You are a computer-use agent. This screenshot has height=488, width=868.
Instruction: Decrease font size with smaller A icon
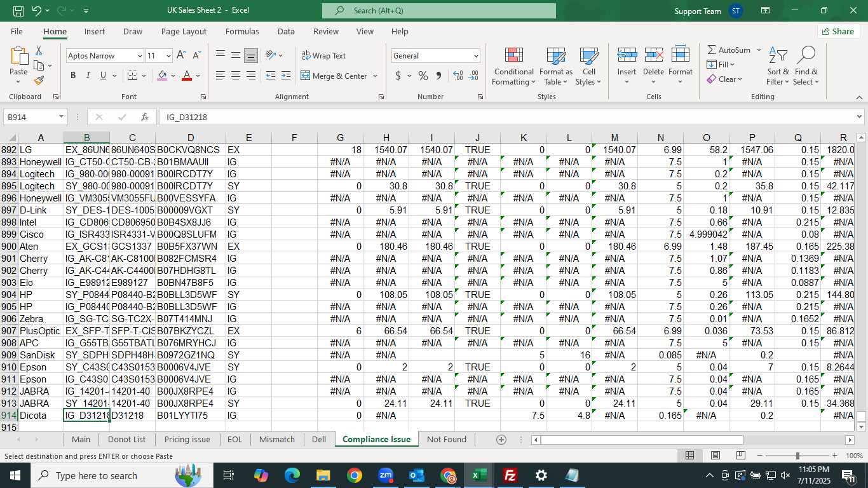[198, 55]
